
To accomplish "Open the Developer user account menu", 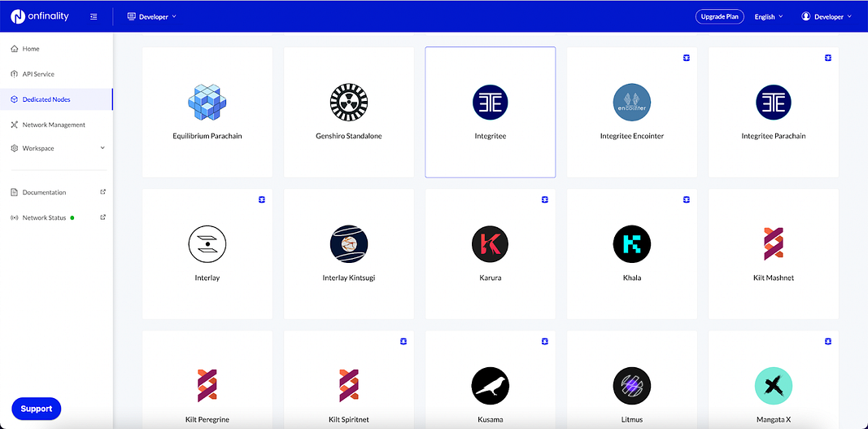I will click(827, 16).
